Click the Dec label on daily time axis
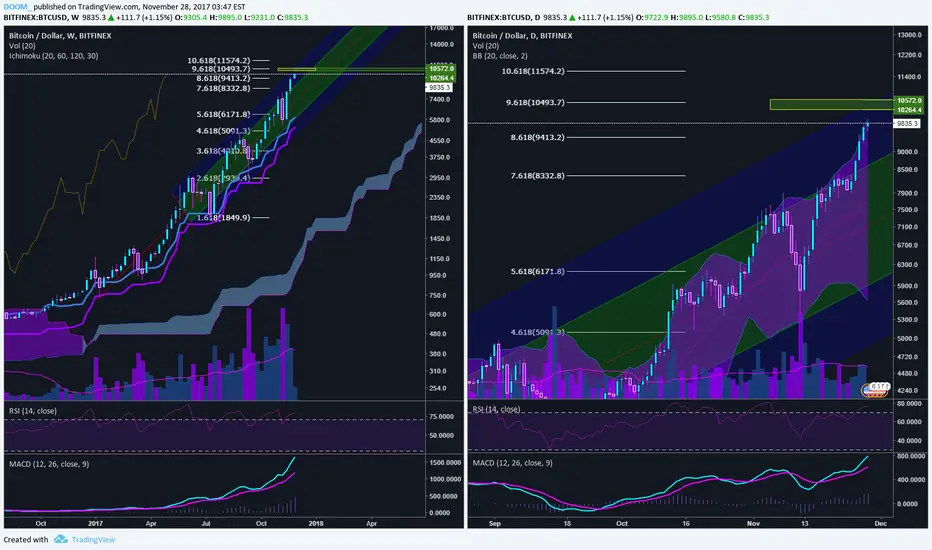The image size is (932, 550). (x=881, y=524)
